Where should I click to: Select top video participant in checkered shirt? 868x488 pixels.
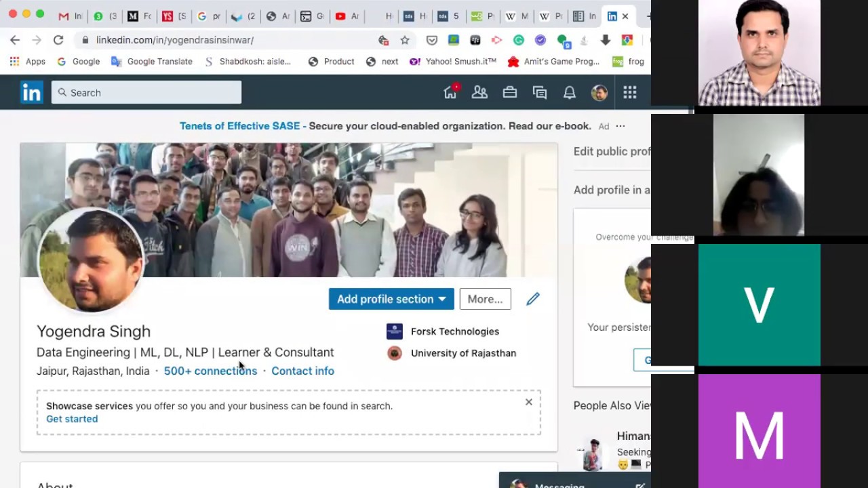click(x=759, y=53)
